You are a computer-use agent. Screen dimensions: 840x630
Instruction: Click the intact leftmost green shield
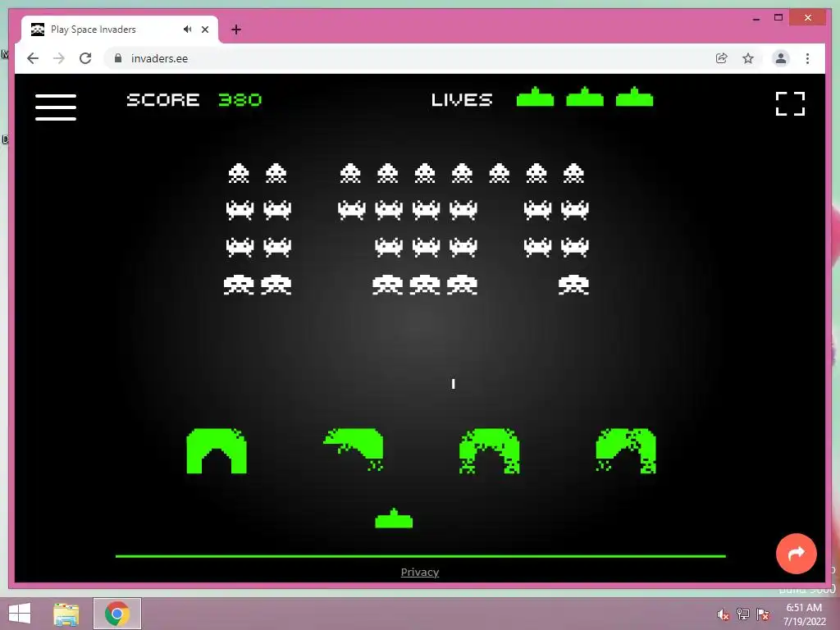click(217, 451)
